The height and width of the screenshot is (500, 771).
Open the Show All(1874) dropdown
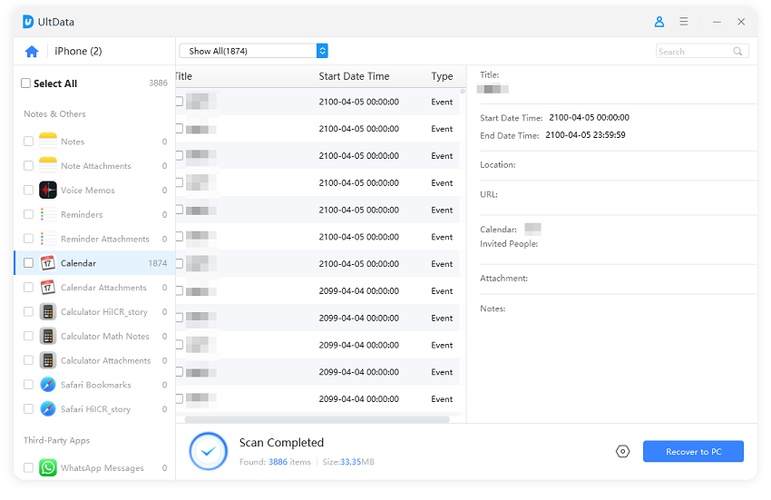point(253,51)
